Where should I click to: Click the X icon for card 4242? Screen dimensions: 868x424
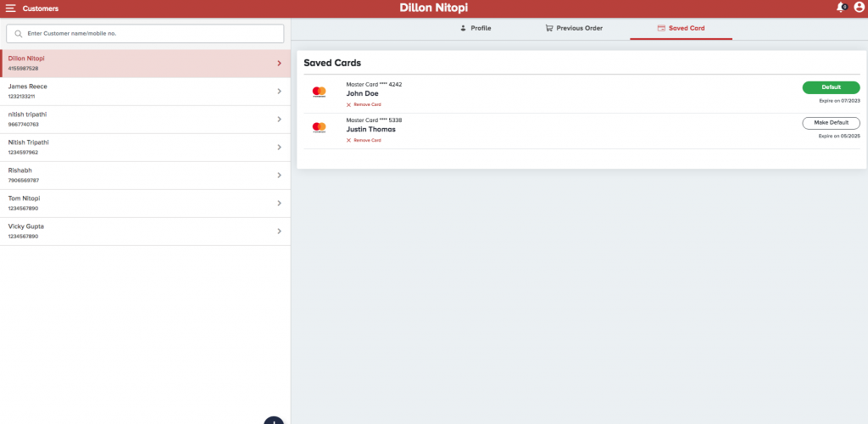[x=348, y=104]
